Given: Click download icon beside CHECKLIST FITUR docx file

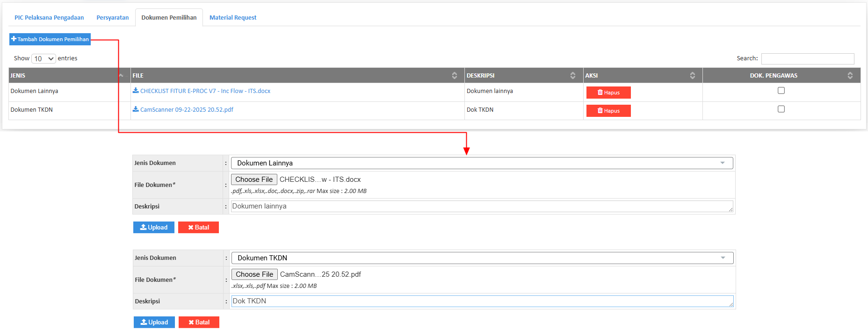Looking at the screenshot, I should pyautogui.click(x=136, y=91).
